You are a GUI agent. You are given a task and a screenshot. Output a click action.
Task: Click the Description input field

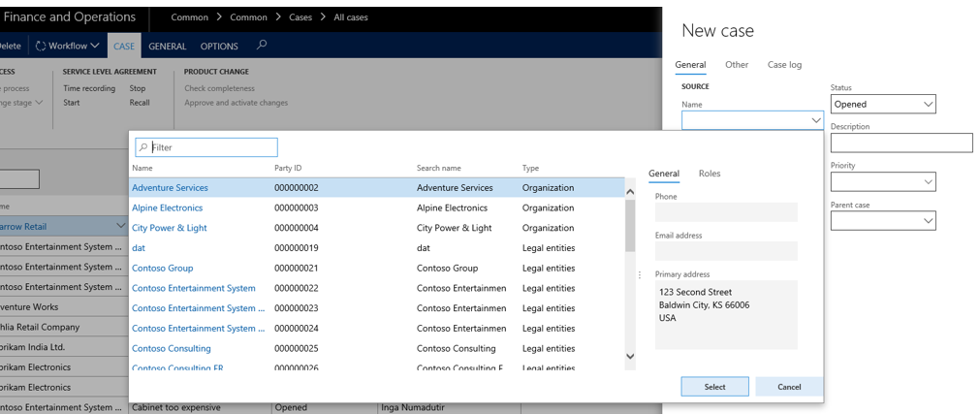[x=901, y=143]
